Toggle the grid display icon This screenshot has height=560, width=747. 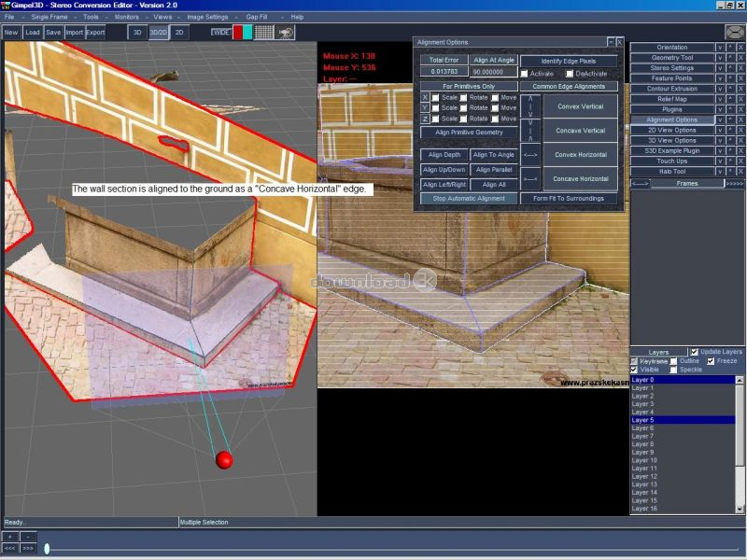(x=265, y=32)
